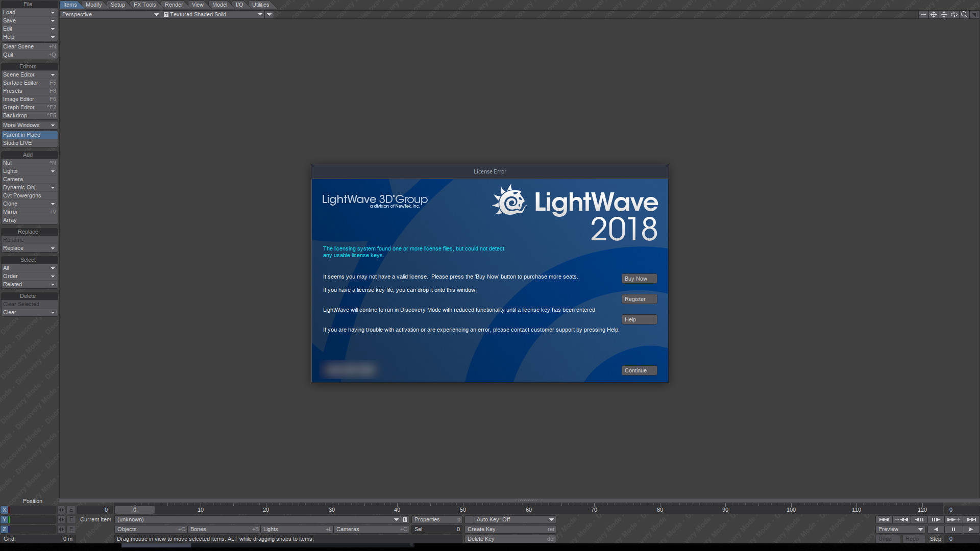Open the Properties panel button
This screenshot has width=980, height=551.
coord(437,519)
